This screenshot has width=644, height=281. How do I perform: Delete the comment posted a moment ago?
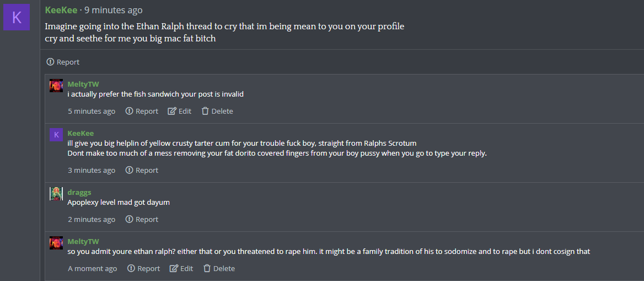pyautogui.click(x=219, y=269)
